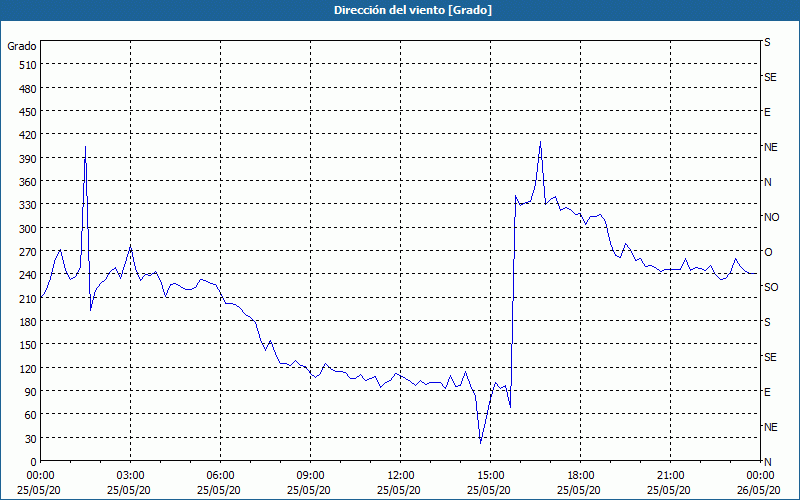This screenshot has height=500, width=800.
Task: Click the 09:00 x-axis time label
Action: (310, 476)
